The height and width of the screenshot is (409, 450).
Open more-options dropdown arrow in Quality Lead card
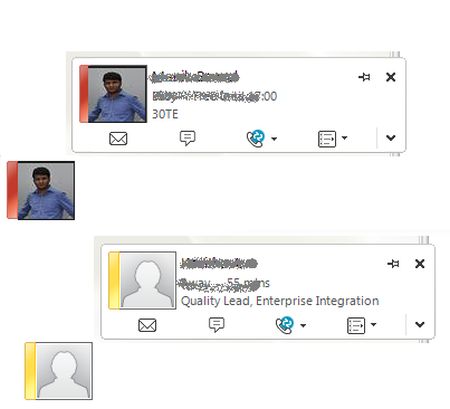tap(374, 324)
